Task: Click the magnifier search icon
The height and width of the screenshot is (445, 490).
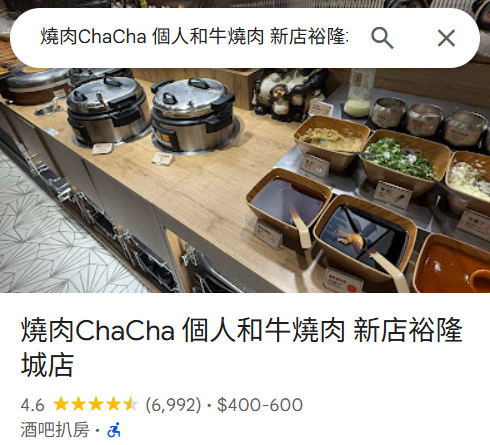Action: [x=382, y=38]
